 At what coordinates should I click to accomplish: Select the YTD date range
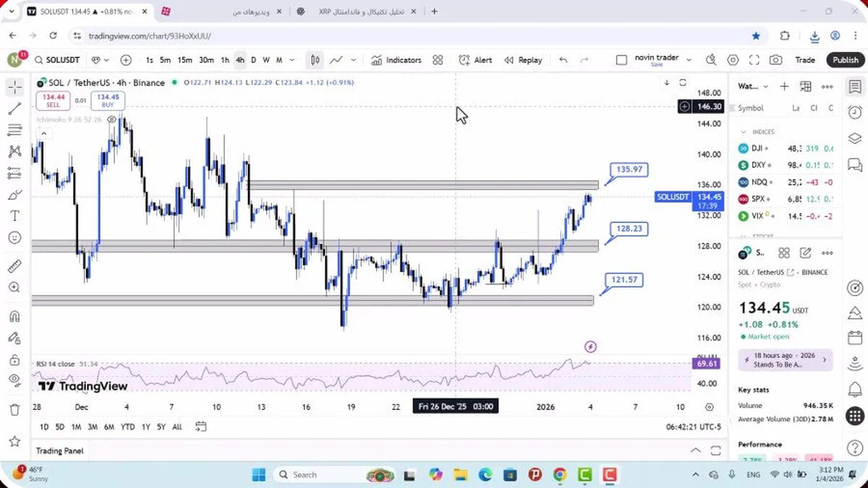coord(128,426)
